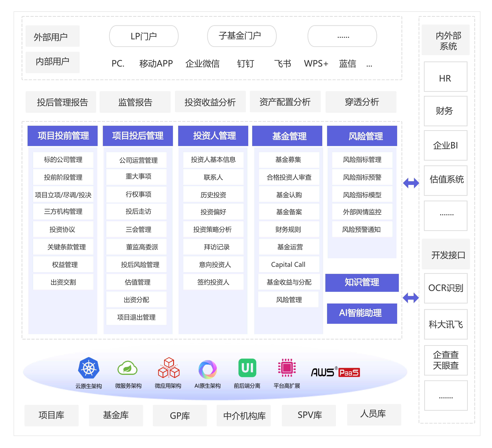Image resolution: width=492 pixels, height=448 pixels.
Task: Click the 项目库 database box
Action: click(x=51, y=416)
